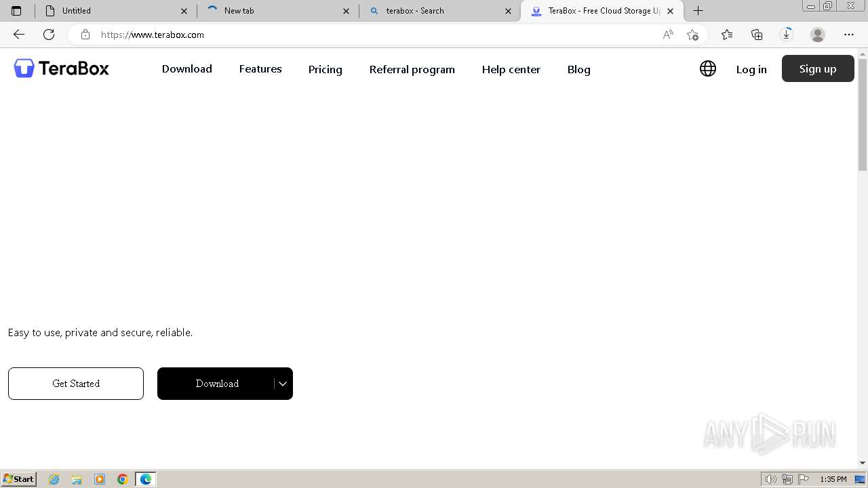
Task: Click Get Started button
Action: (76, 384)
